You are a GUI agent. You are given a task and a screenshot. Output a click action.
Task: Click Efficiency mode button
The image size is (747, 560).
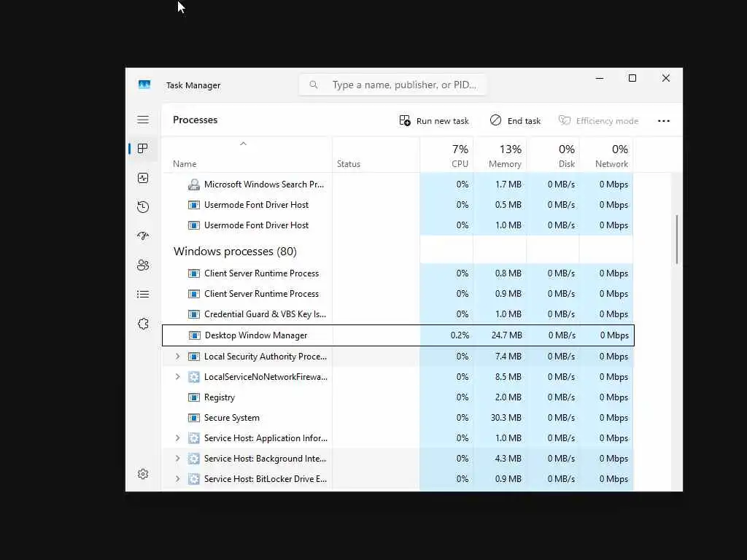pos(598,121)
